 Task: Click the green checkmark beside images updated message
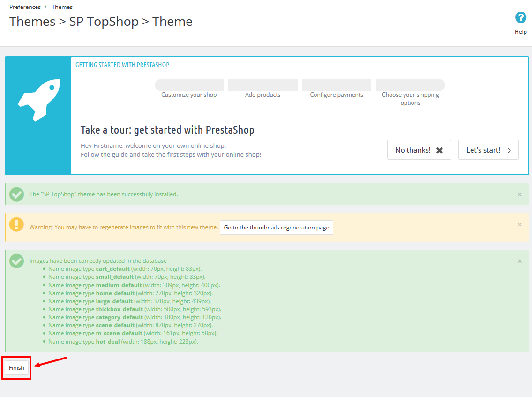tap(16, 261)
